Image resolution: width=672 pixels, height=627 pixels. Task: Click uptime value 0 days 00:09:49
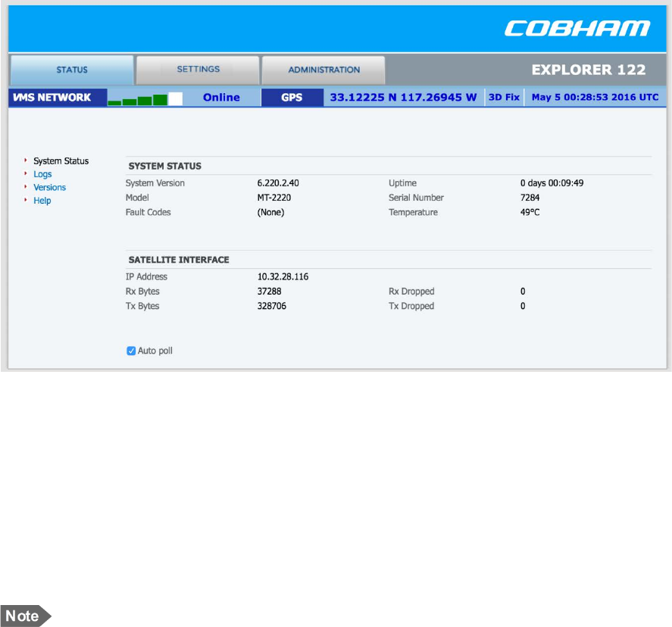point(552,183)
